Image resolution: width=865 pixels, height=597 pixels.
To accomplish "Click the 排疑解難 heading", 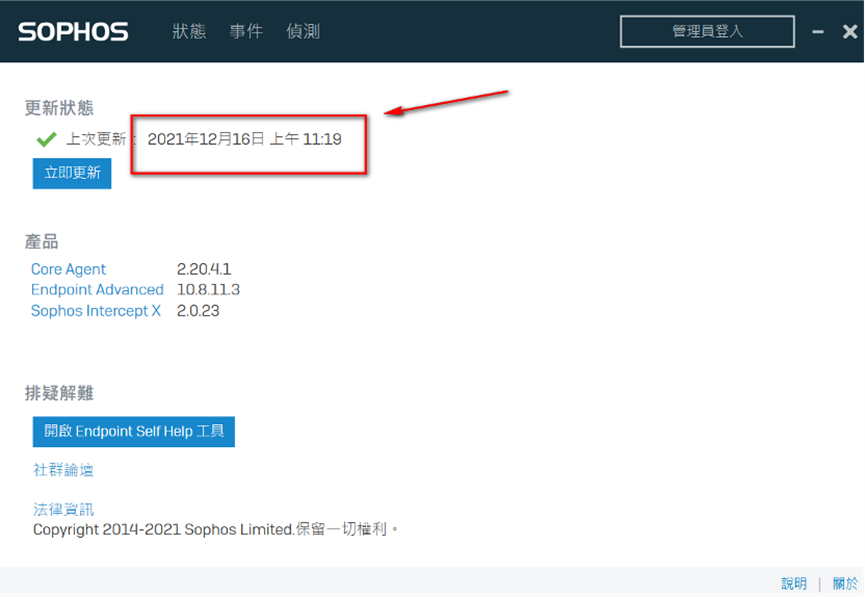I will point(59,393).
